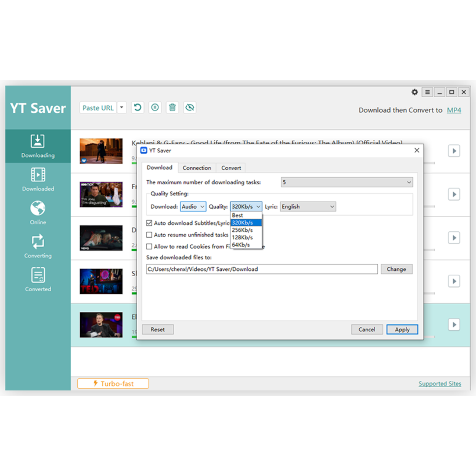
Task: Open the Converted files section
Action: (x=38, y=280)
